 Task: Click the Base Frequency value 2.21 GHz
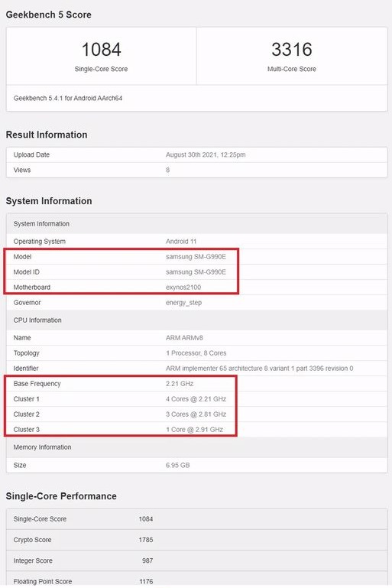pyautogui.click(x=180, y=384)
